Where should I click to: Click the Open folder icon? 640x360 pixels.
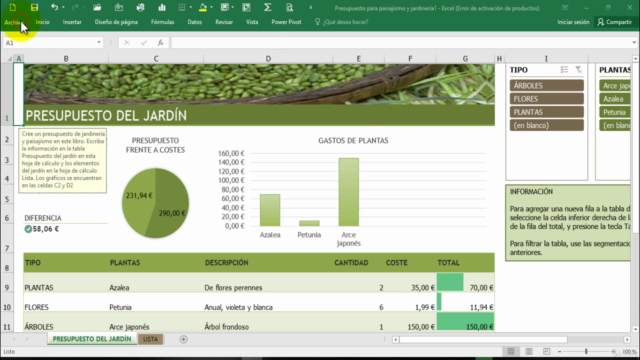pos(97,7)
